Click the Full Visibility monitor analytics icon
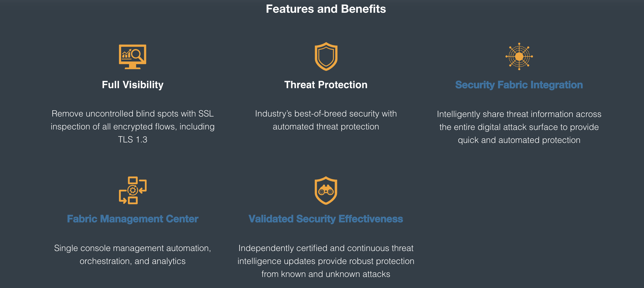This screenshot has width=644, height=288. [x=132, y=57]
